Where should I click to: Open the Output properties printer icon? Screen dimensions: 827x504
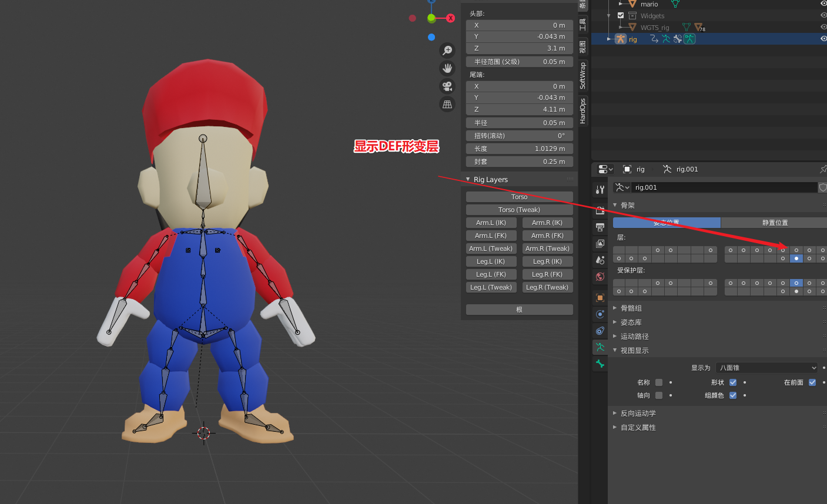[600, 227]
